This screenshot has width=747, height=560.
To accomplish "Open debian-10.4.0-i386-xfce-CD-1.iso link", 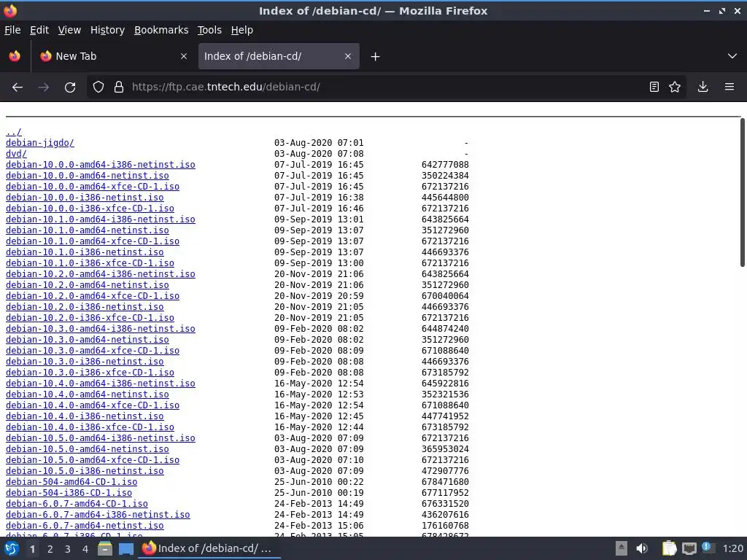I will (90, 427).
